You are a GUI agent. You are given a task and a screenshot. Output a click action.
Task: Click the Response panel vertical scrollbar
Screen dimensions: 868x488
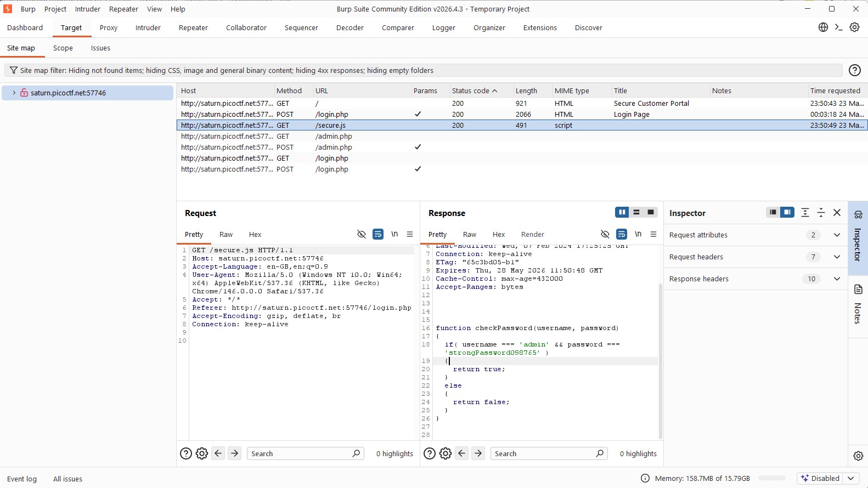(661, 361)
